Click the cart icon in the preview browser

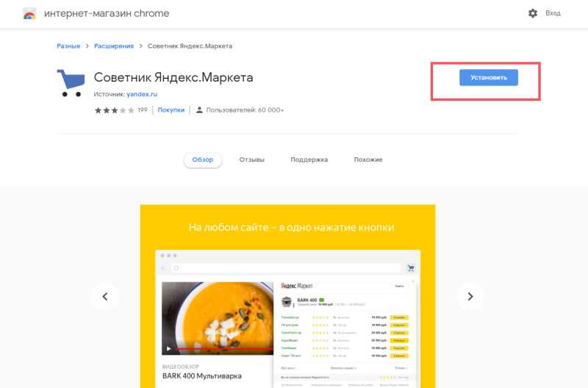click(x=411, y=268)
